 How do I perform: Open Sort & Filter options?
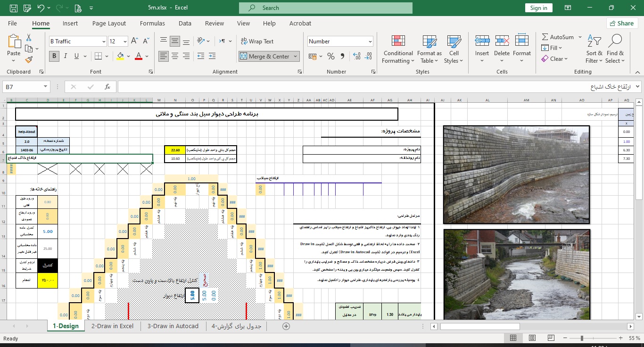(x=594, y=50)
